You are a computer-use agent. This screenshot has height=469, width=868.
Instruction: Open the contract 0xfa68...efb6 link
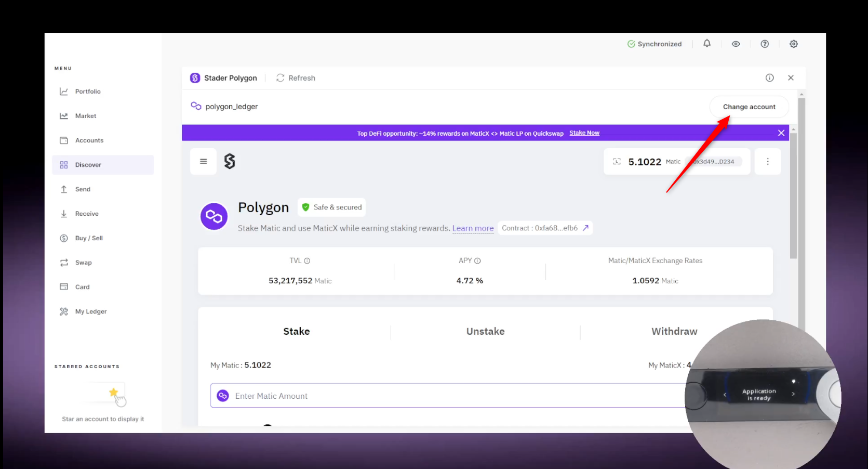click(x=545, y=228)
